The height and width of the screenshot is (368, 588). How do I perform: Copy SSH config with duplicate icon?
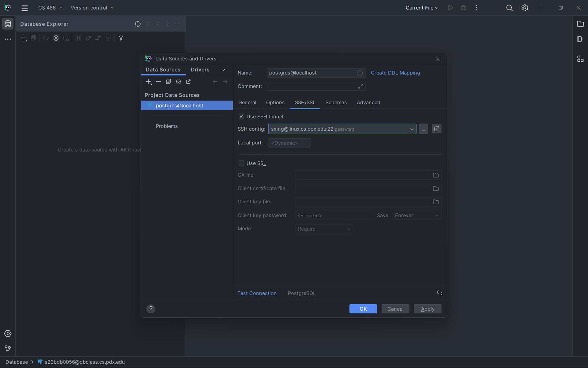(x=436, y=129)
